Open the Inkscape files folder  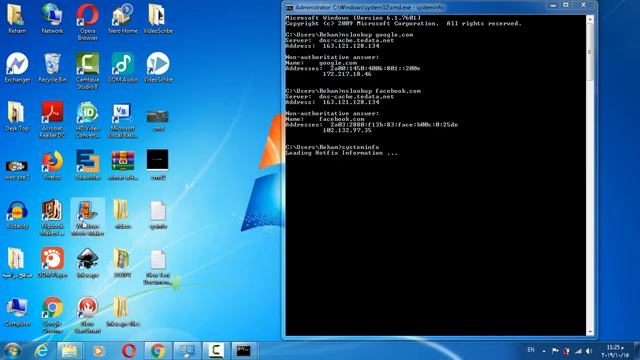pos(123,312)
